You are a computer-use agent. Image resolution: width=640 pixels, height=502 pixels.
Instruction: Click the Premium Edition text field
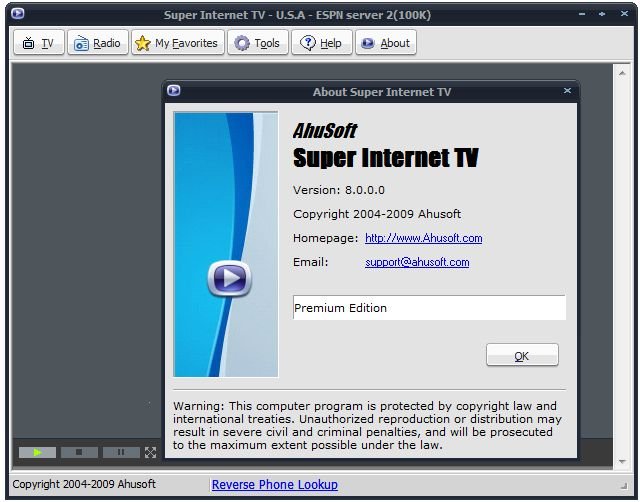tap(428, 308)
